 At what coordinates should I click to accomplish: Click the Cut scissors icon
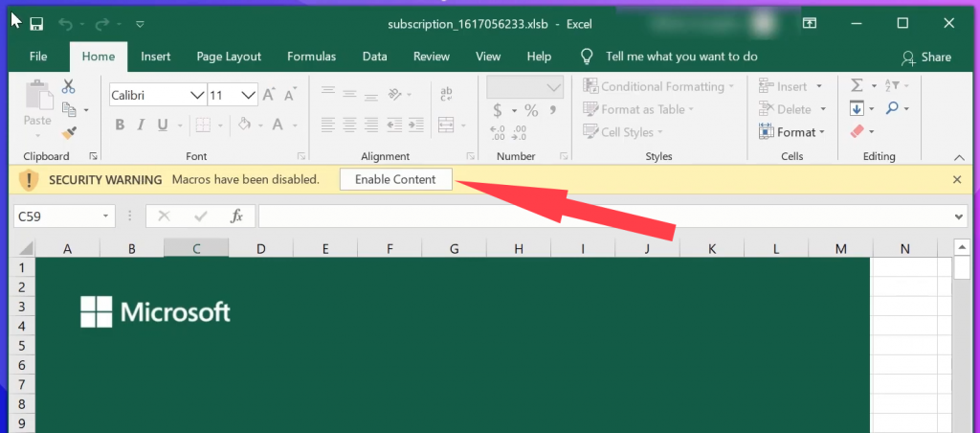point(68,86)
